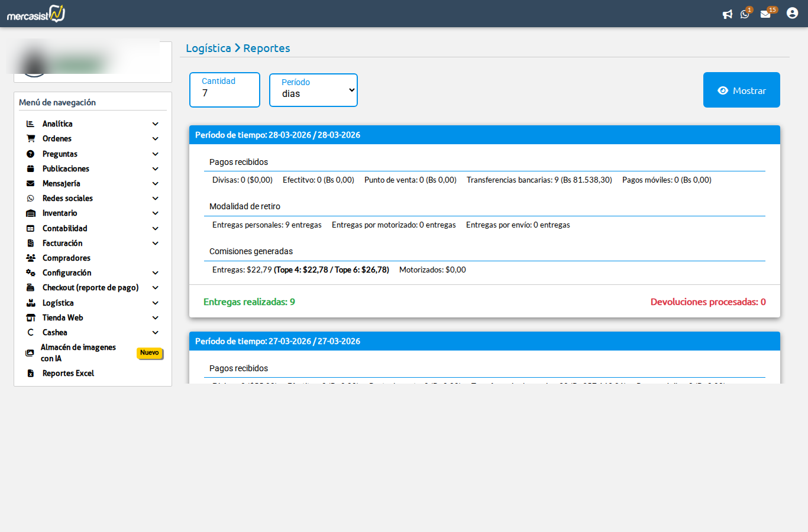Open WhatsApp notifications icon in header
This screenshot has width=808, height=532.
click(x=745, y=14)
